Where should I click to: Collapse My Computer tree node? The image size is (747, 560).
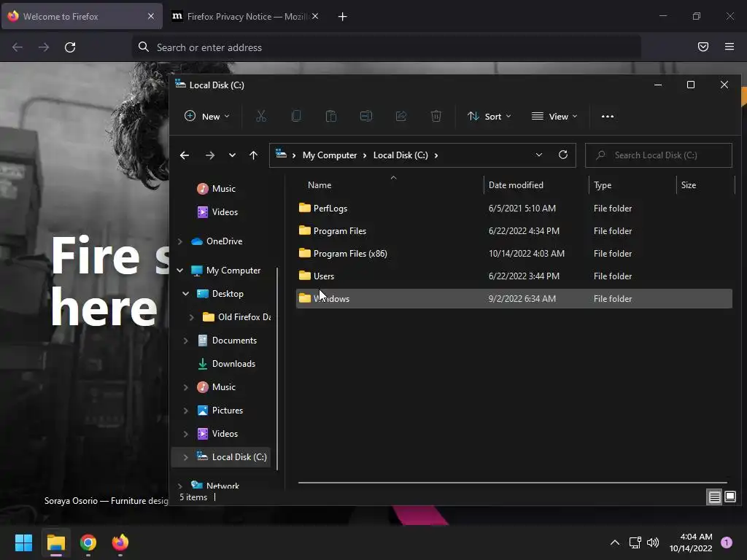click(x=180, y=271)
